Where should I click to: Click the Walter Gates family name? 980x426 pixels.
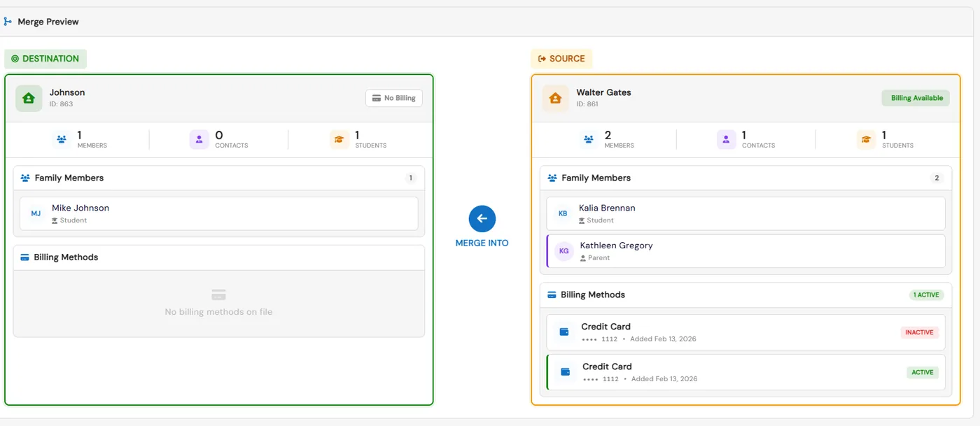pos(604,92)
